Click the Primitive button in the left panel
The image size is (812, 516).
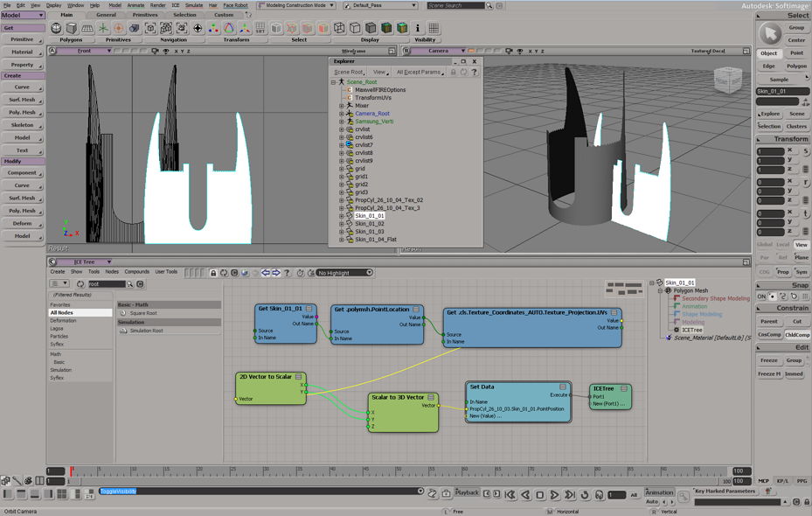[22, 39]
